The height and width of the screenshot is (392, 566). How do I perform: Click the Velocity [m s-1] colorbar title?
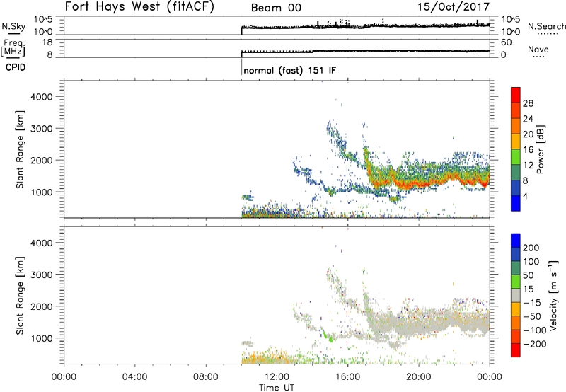pyautogui.click(x=553, y=296)
